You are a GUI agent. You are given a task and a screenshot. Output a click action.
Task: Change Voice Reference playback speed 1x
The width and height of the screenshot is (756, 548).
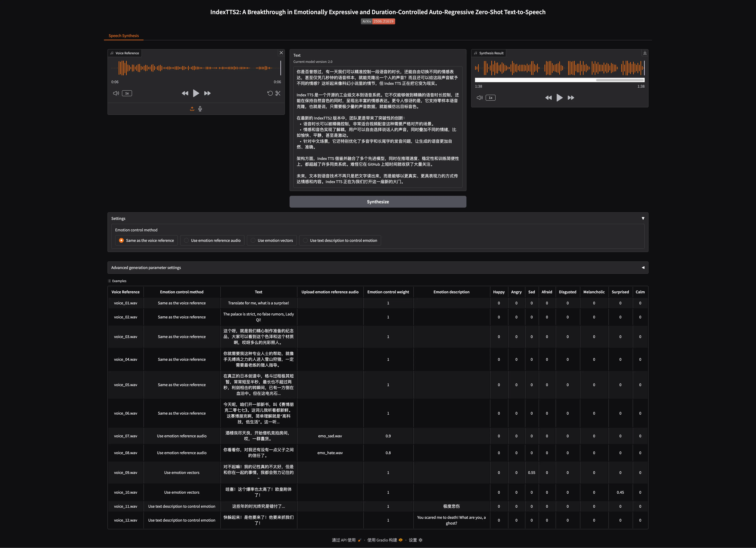tap(127, 93)
